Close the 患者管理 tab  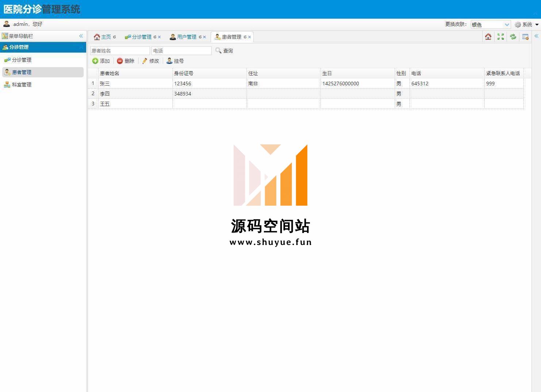click(x=250, y=37)
